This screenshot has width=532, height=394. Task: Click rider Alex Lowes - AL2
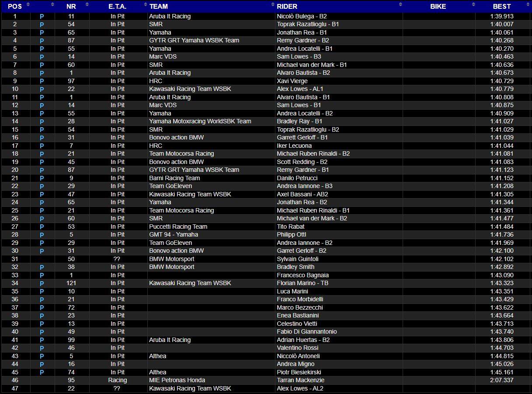point(300,389)
